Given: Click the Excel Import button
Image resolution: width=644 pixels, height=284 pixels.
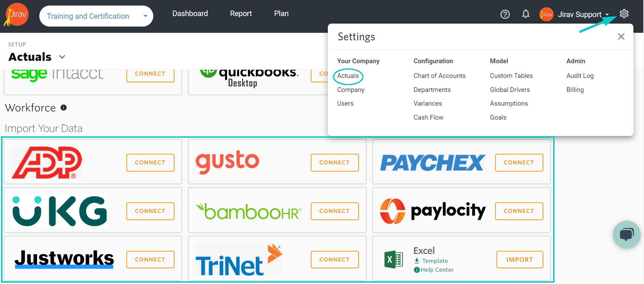Looking at the screenshot, I should click(520, 260).
